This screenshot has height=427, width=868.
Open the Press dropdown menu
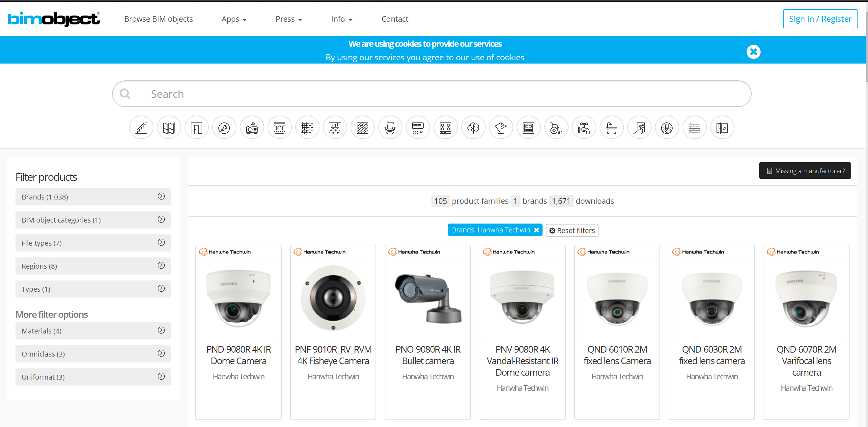click(289, 19)
